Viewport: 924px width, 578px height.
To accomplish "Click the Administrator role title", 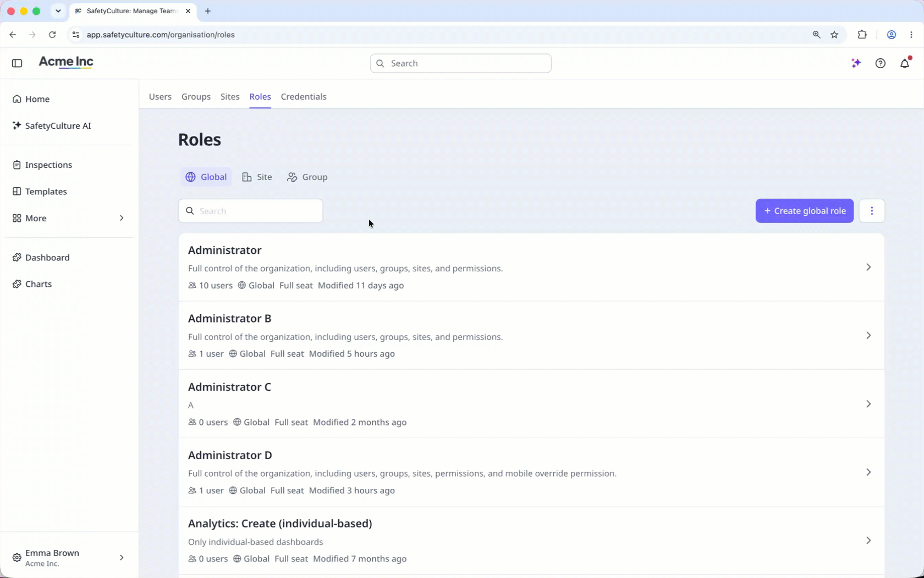I will pos(224,250).
